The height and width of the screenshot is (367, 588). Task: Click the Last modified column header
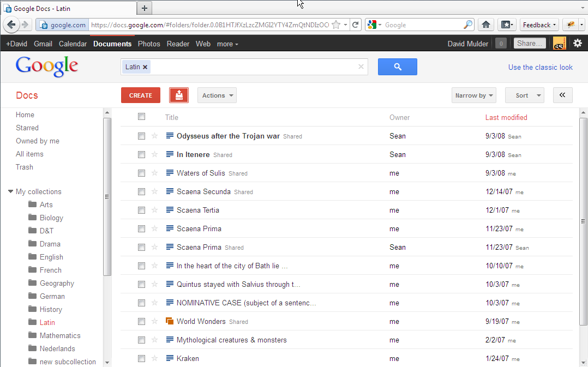click(x=506, y=117)
